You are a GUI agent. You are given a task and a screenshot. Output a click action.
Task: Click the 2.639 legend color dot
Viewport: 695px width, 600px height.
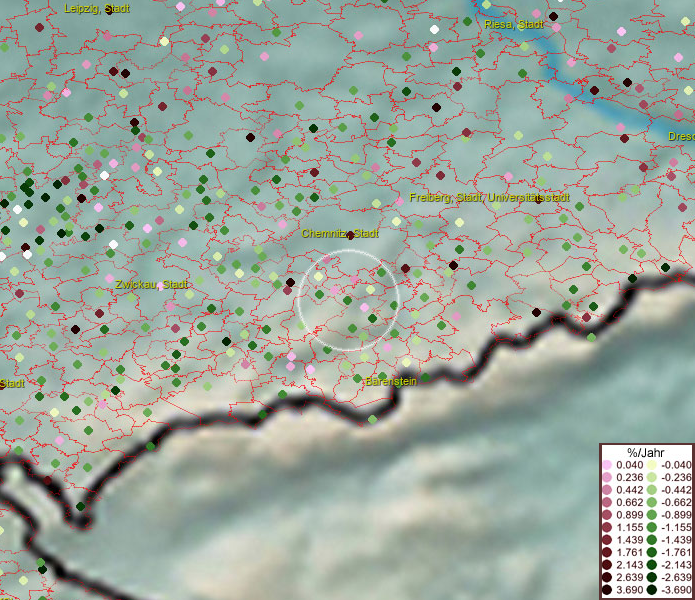607,577
